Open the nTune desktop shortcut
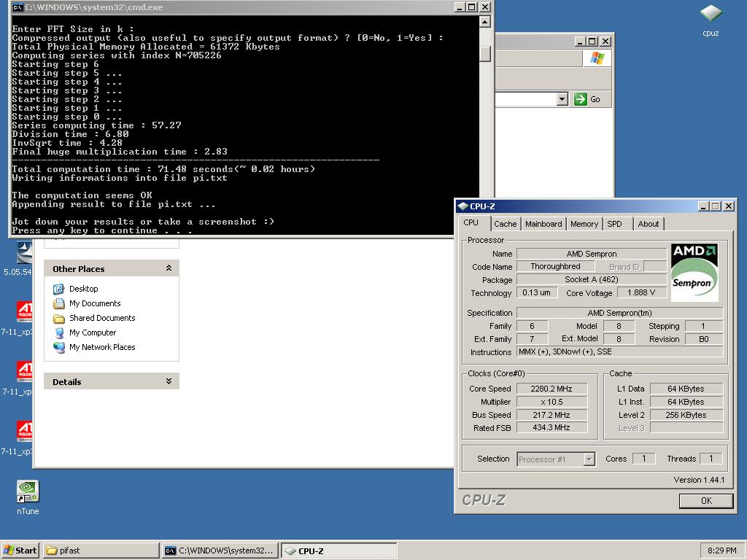This screenshot has width=747, height=560. [x=28, y=492]
